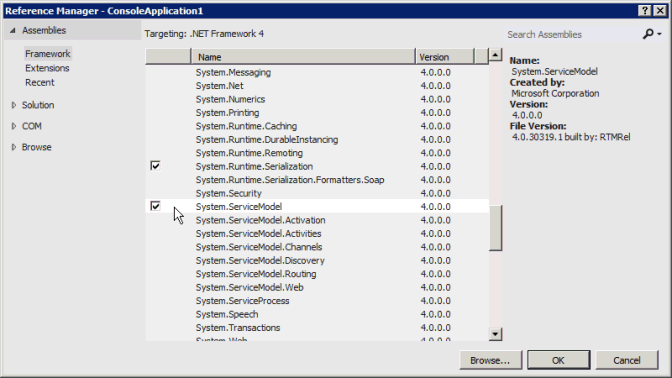
Task: Expand the COM section
Action: coord(14,126)
